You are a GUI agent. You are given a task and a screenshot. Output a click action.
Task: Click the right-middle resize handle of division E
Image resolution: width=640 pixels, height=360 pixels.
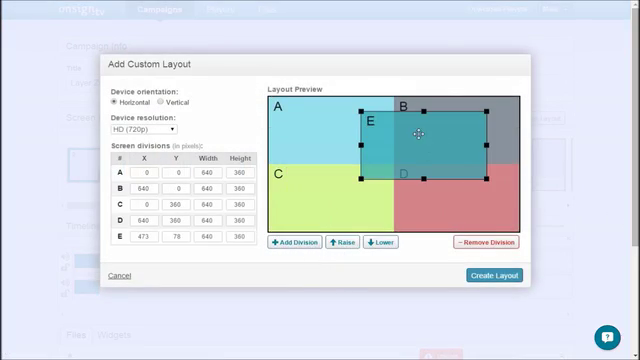click(x=487, y=145)
